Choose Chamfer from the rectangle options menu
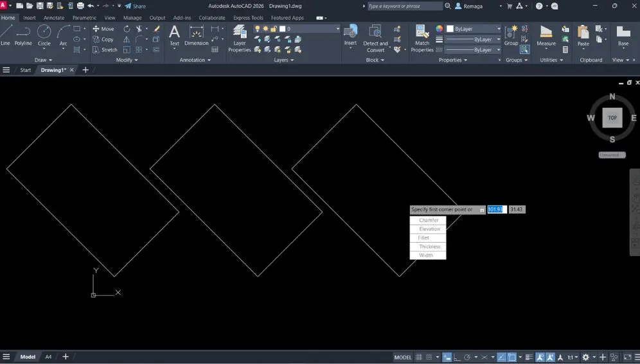 pos(428,220)
